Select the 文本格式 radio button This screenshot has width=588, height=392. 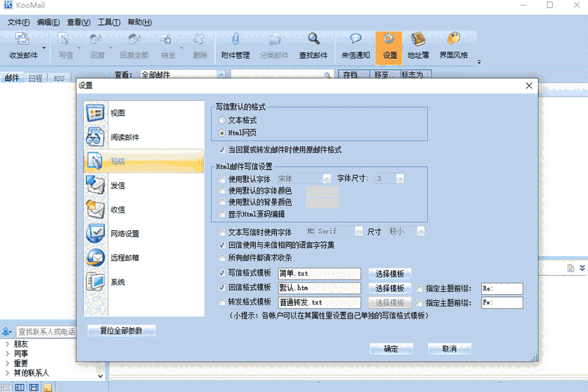point(222,120)
